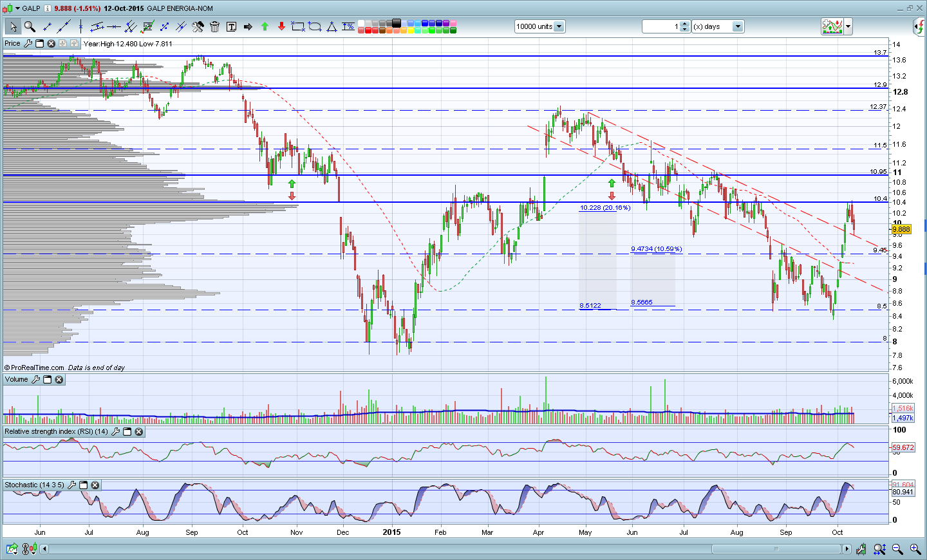Select the ellipse drawing tool
927x560 pixels.
315,26
